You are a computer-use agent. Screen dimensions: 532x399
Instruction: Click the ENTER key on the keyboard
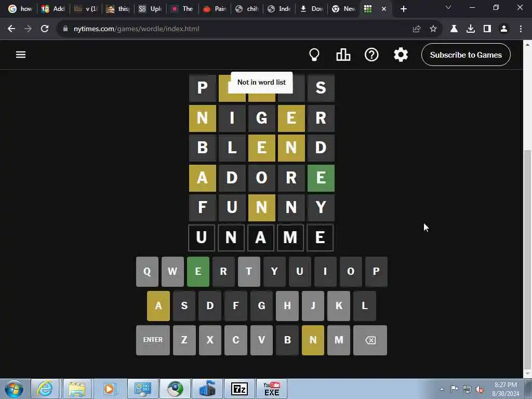153,340
